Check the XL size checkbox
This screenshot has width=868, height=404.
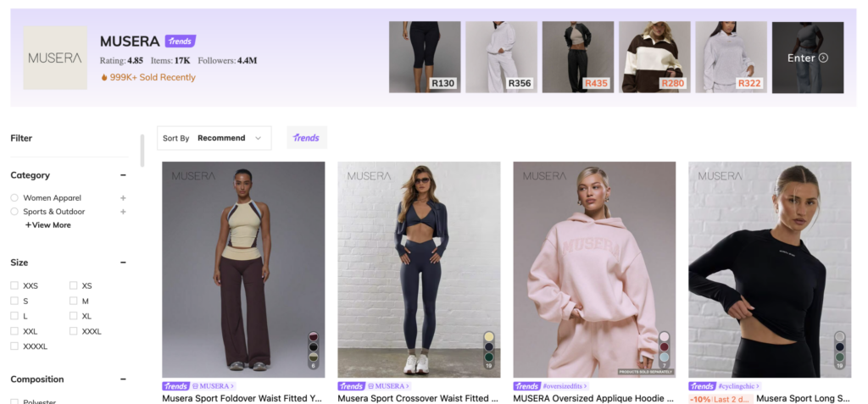(x=73, y=316)
